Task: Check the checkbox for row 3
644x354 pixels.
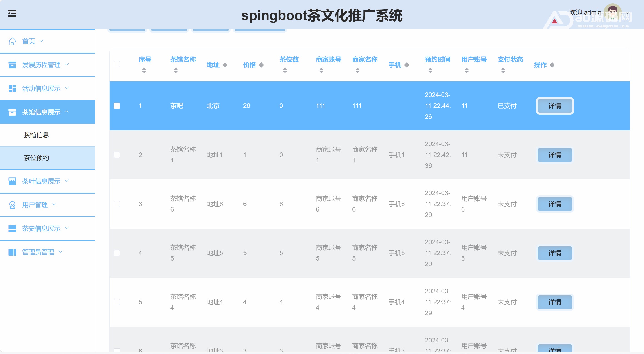Action: 117,204
